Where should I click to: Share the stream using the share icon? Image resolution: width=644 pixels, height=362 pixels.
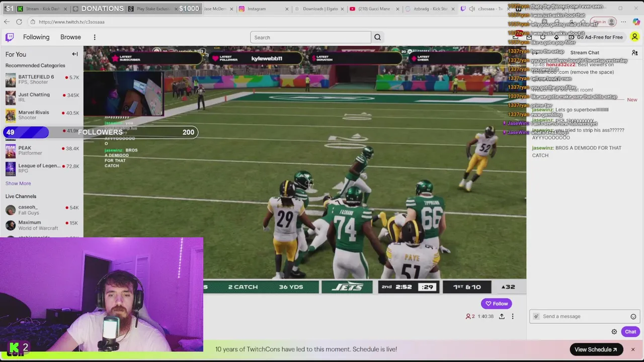[502, 316]
